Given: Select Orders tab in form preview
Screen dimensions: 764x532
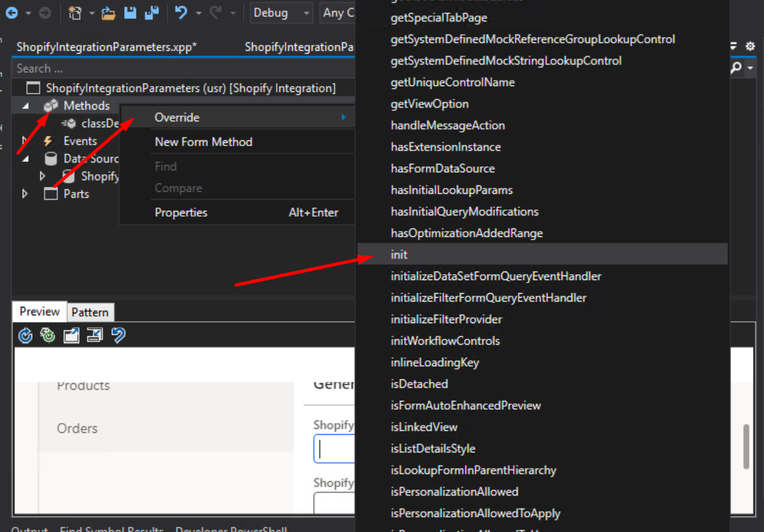Looking at the screenshot, I should (77, 428).
